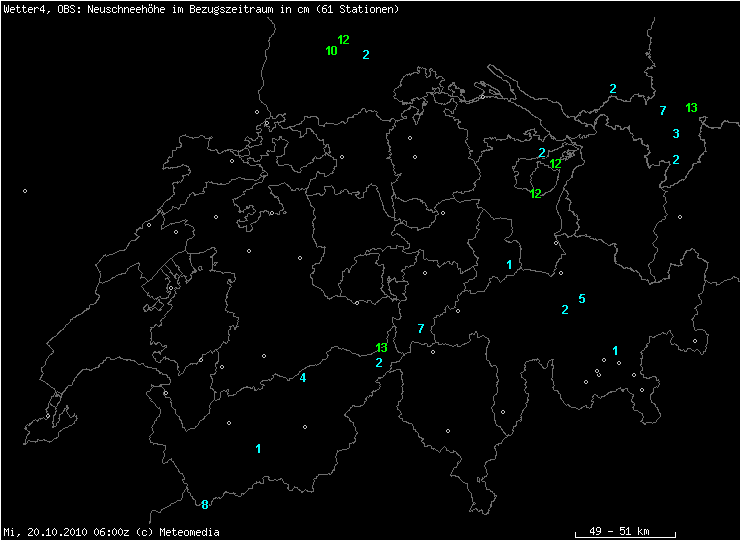Click the green 13 above cyan 2
The image size is (740, 540).
coord(381,348)
